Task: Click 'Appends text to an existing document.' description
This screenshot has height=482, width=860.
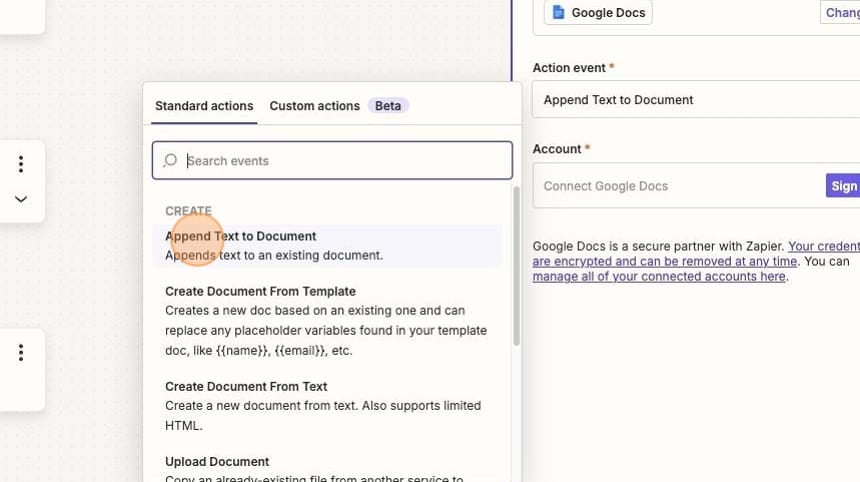Action: pos(274,256)
